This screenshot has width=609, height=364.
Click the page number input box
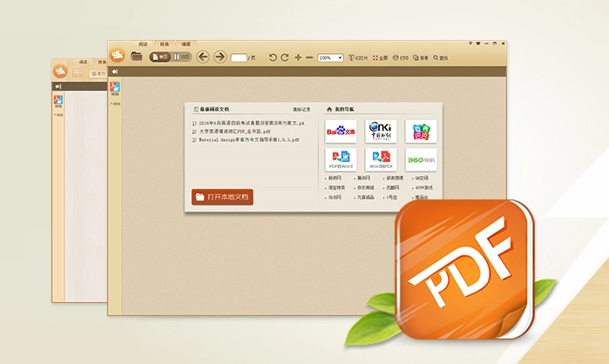click(239, 57)
